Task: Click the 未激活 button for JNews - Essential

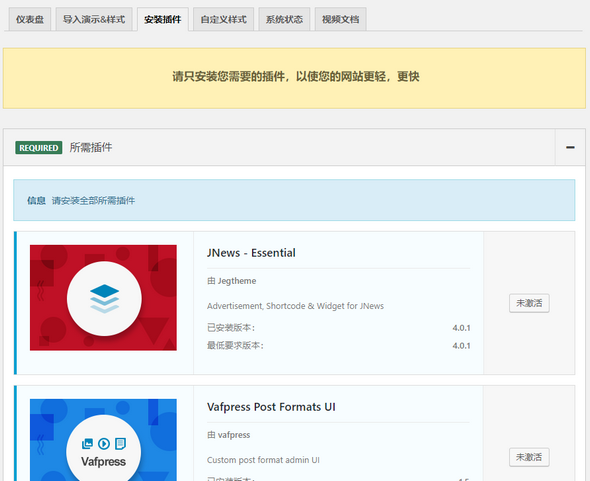Action: click(529, 303)
